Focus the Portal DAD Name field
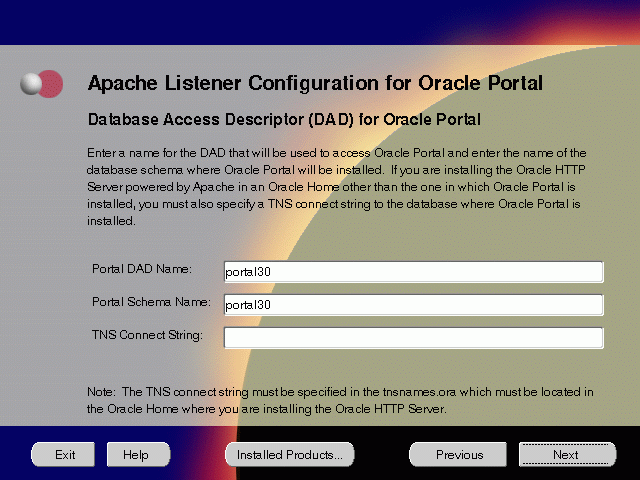 (413, 272)
